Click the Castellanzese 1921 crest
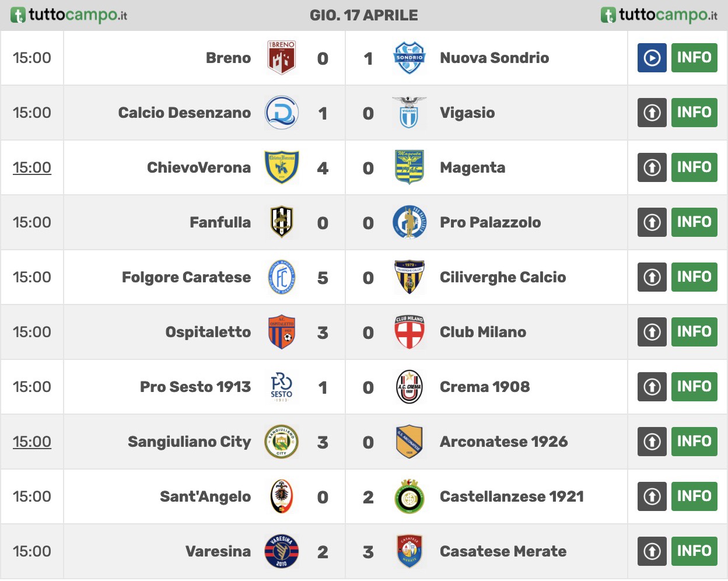This screenshot has width=728, height=581. 409,496
